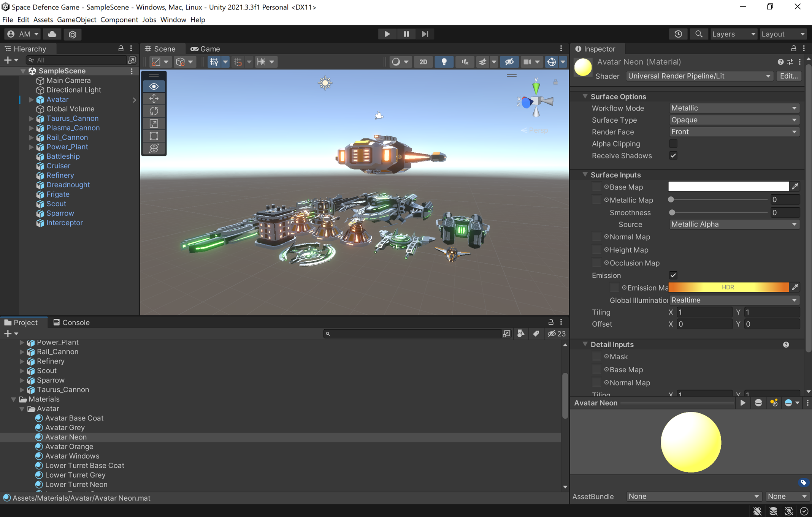Select the Rotate tool in scene toolbar
The image size is (812, 517).
154,111
